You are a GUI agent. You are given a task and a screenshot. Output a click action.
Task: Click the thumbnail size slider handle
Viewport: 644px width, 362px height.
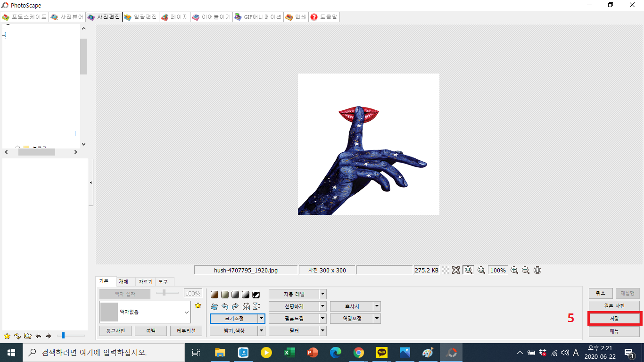[x=63, y=336]
